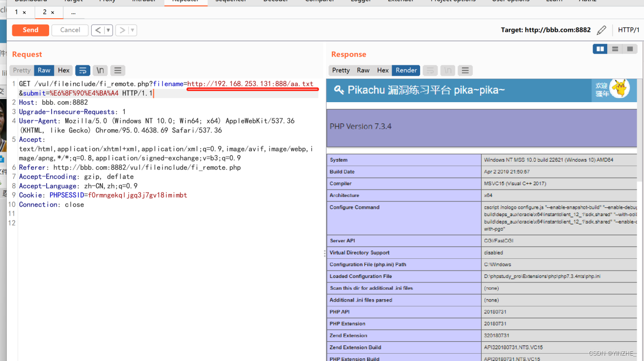Select Repeater tab 1

(16, 12)
